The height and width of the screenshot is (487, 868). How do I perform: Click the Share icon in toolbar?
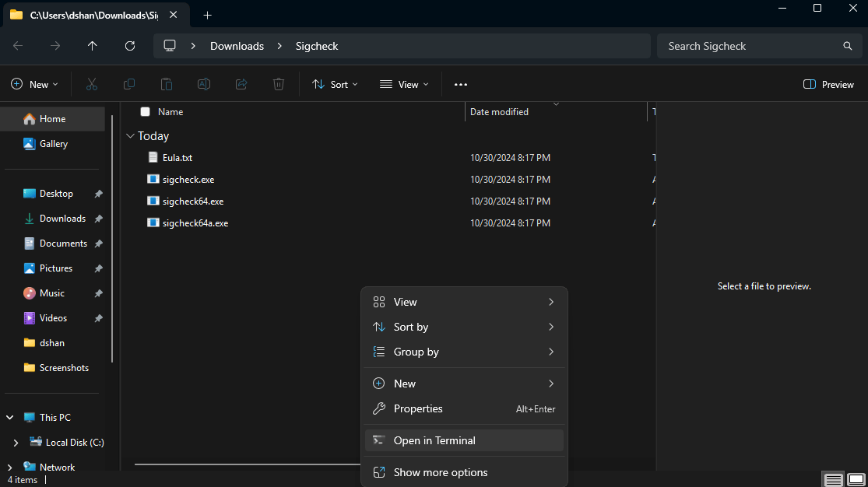click(x=241, y=84)
